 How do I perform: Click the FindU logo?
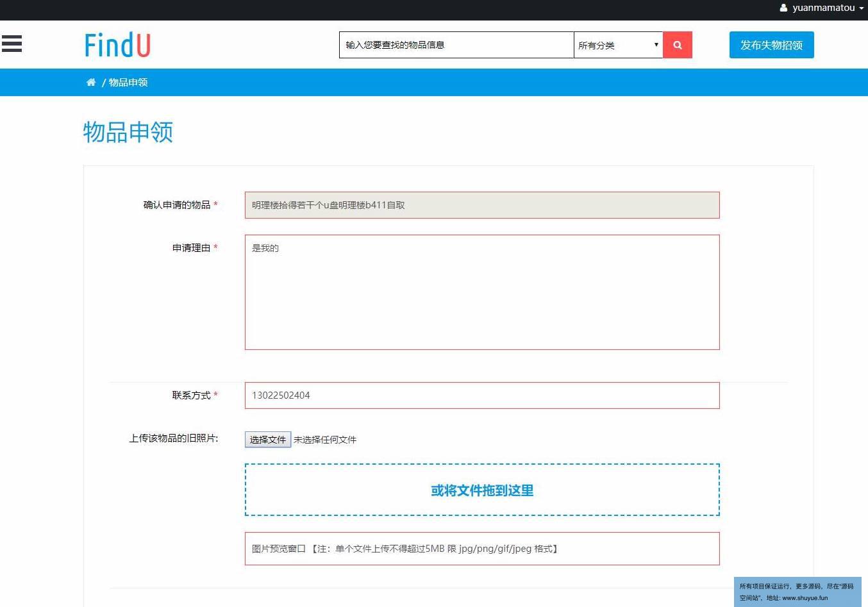tap(117, 46)
